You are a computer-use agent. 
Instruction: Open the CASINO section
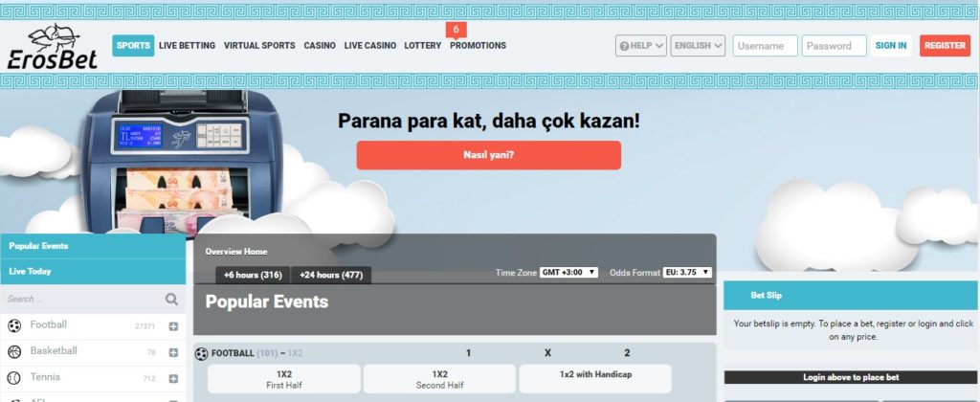point(320,46)
